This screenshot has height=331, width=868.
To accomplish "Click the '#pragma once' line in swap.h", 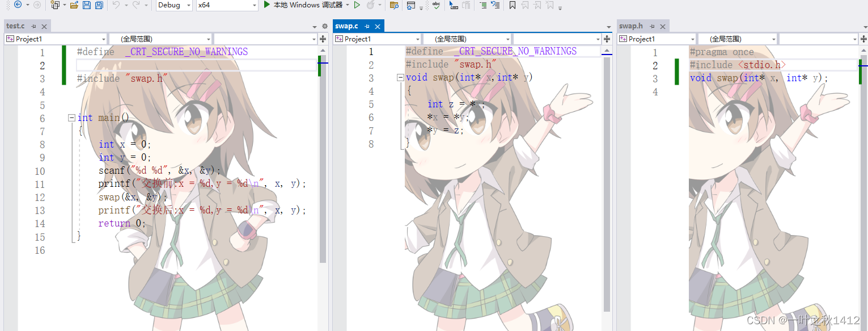I will tap(722, 52).
